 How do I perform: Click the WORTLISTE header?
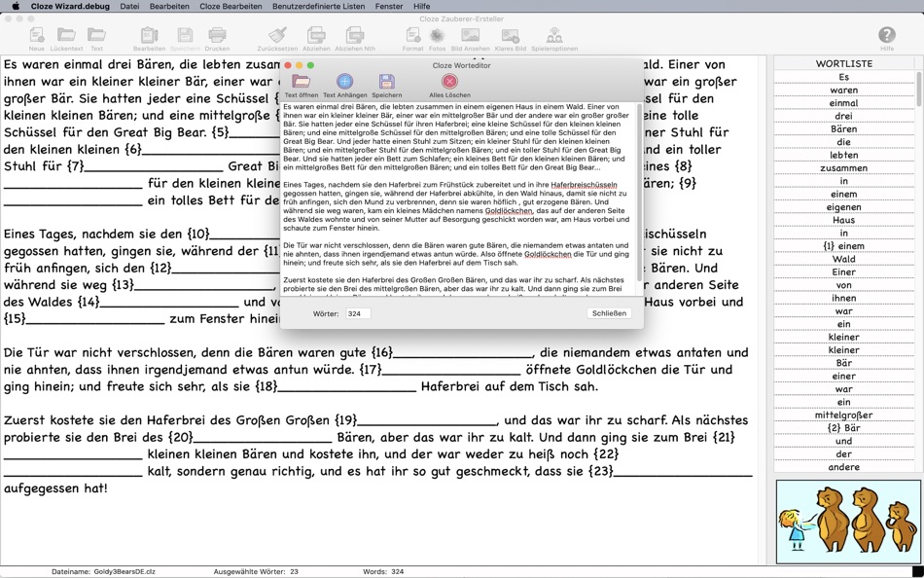pyautogui.click(x=844, y=63)
